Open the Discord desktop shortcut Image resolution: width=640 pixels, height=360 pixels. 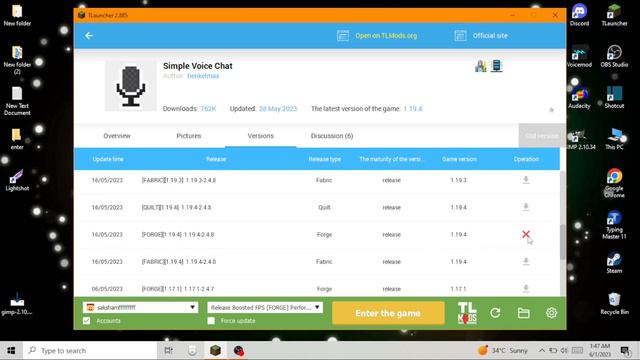coord(579,15)
